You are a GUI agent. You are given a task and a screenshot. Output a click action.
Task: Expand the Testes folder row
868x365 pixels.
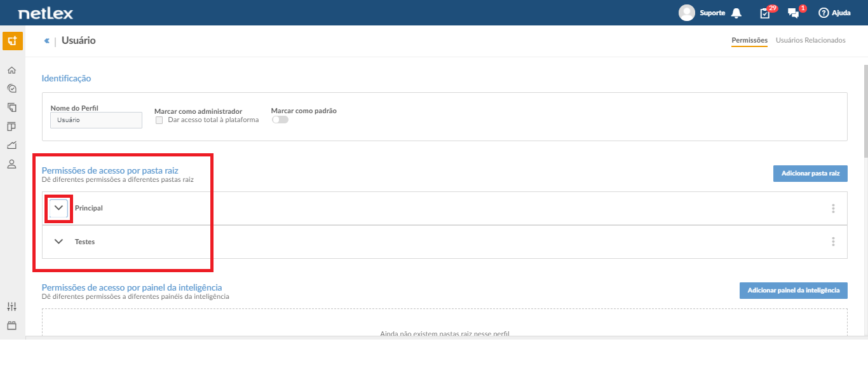[59, 242]
